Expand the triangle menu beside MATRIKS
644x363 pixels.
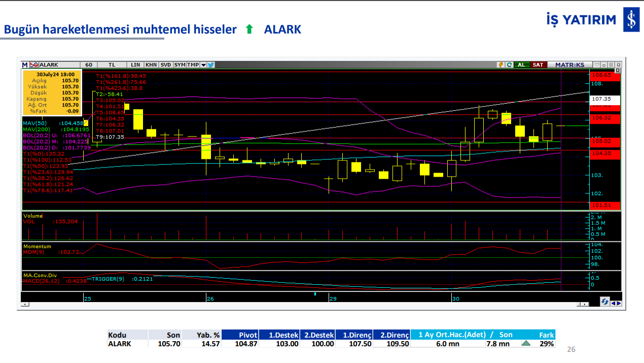[x=597, y=65]
